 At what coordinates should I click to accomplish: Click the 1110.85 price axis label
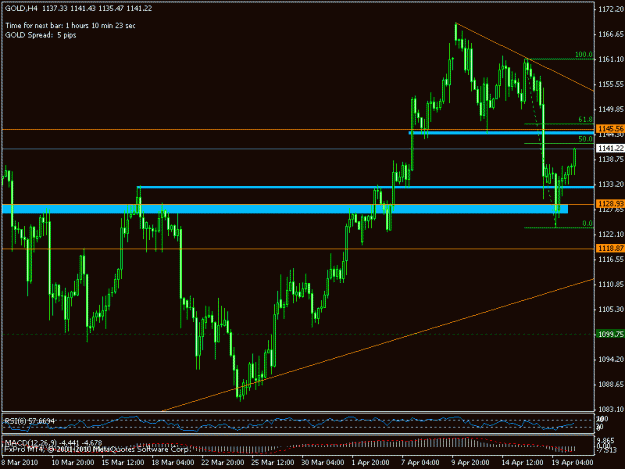pyautogui.click(x=611, y=284)
